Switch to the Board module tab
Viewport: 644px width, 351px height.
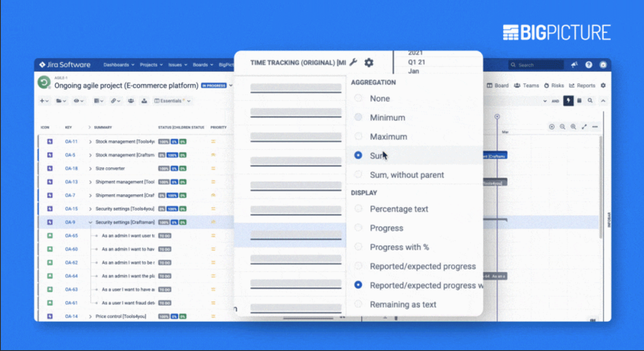coord(498,85)
